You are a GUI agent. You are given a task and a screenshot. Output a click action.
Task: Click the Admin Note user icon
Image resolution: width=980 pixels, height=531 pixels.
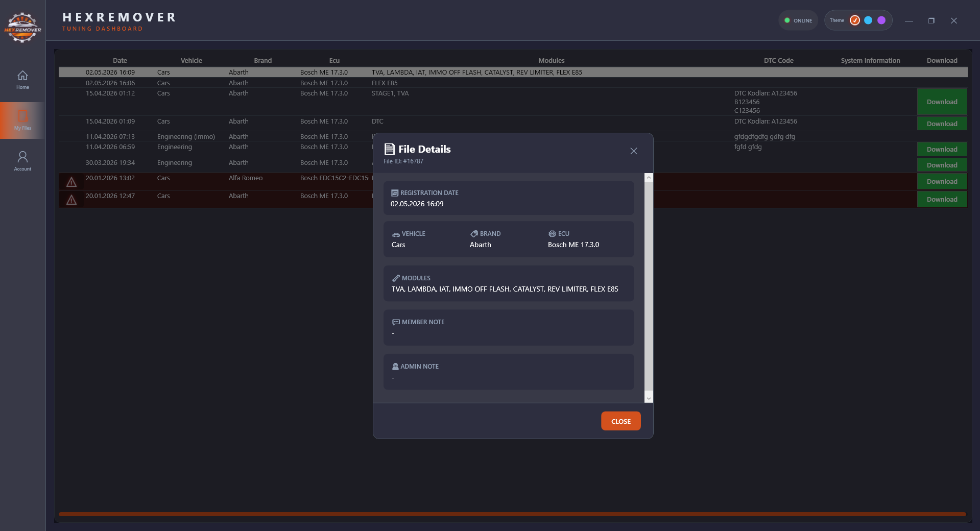pos(395,367)
